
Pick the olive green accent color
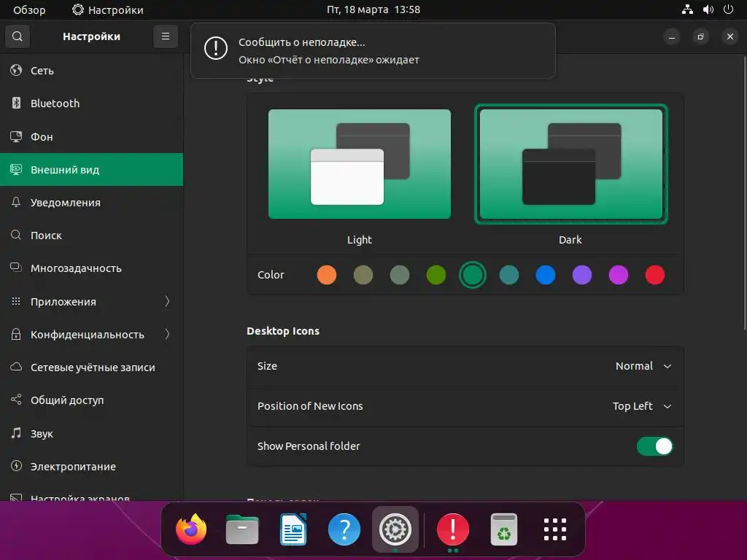[436, 275]
